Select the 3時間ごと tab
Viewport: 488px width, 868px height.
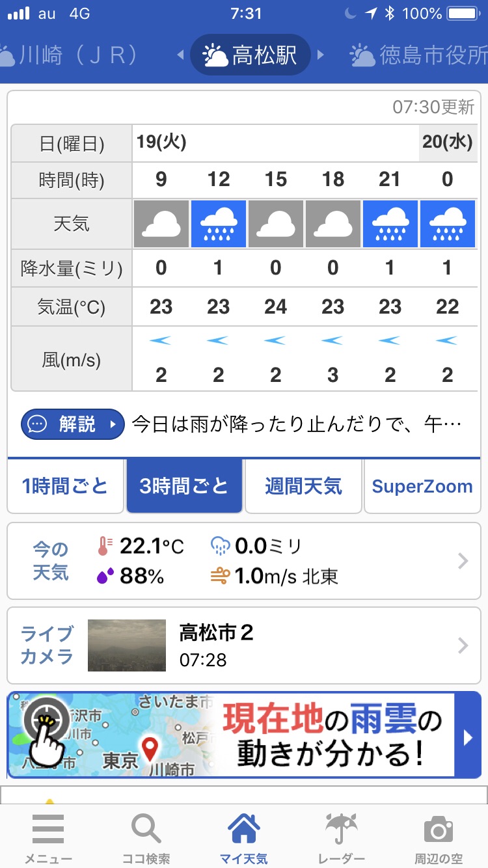184,486
